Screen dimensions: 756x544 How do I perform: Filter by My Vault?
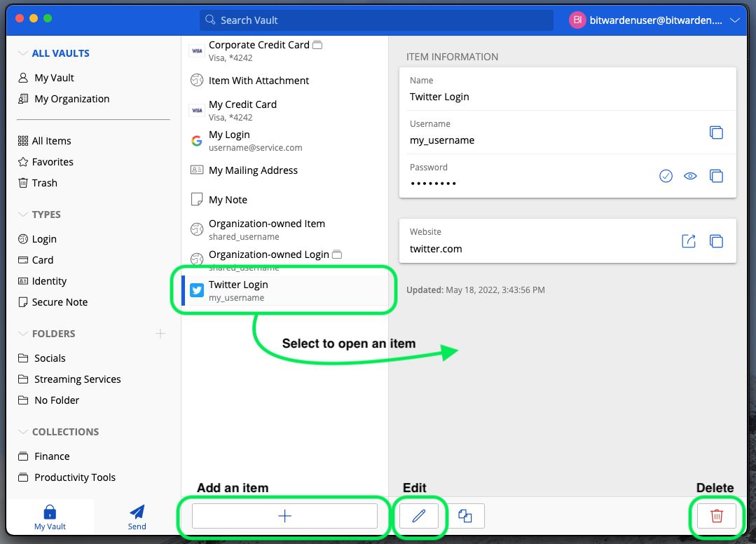coord(46,78)
